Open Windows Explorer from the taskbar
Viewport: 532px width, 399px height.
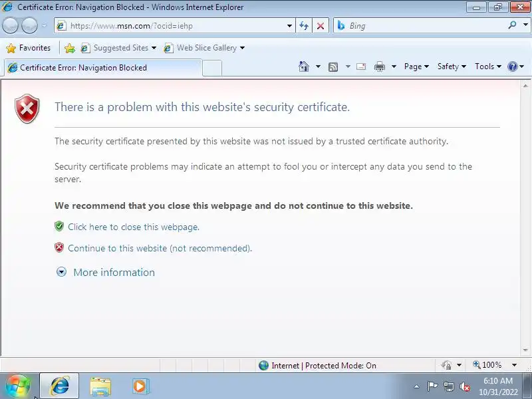click(x=100, y=386)
